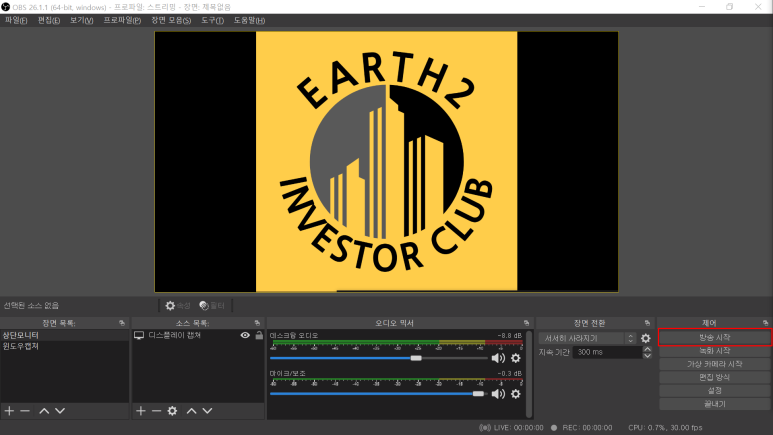The height and width of the screenshot is (435, 773).
Task: Click the LIVE: 00:00:00 status text
Action: tap(517, 428)
